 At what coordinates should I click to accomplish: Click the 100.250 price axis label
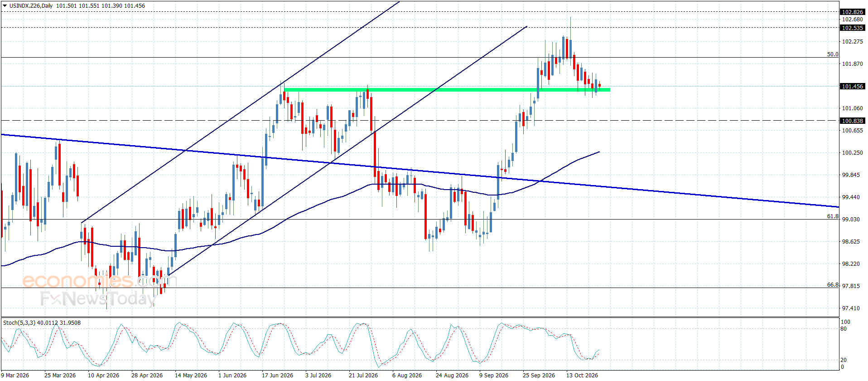[x=852, y=153]
